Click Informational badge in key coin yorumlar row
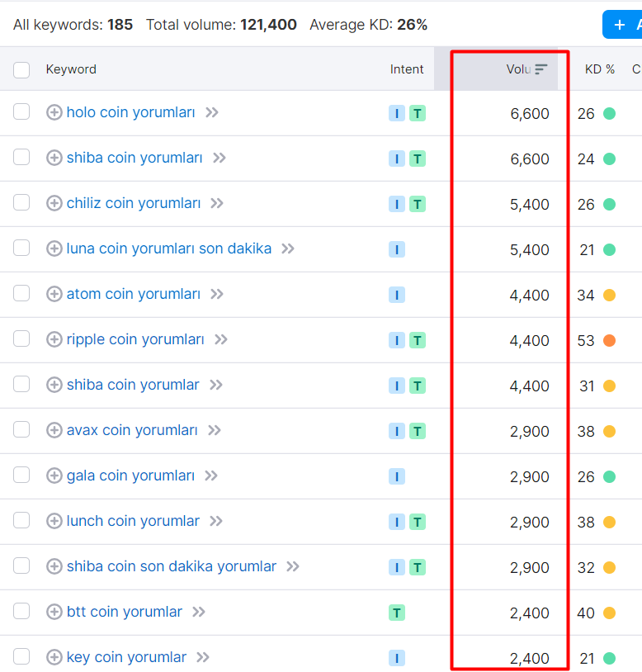The height and width of the screenshot is (672, 642). point(397,658)
